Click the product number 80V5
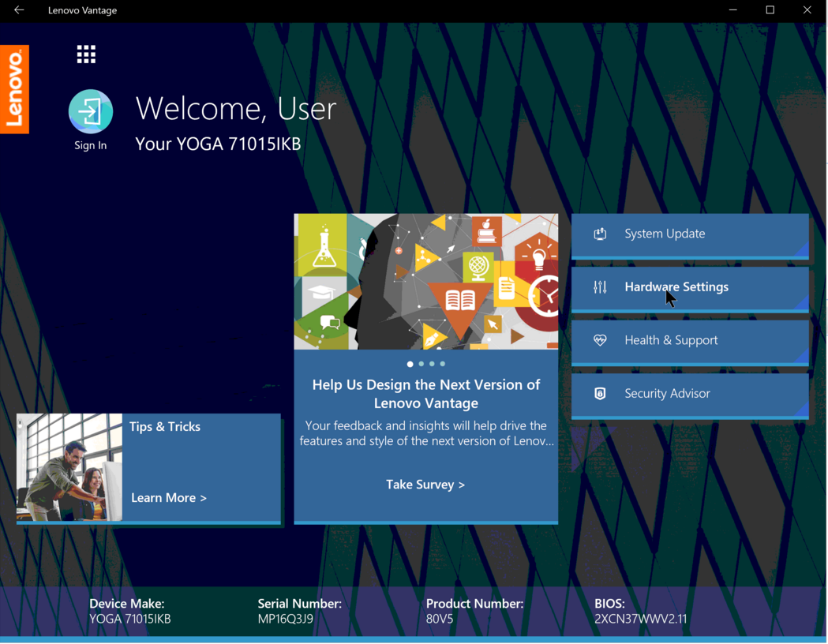This screenshot has width=828, height=644. coord(440,620)
